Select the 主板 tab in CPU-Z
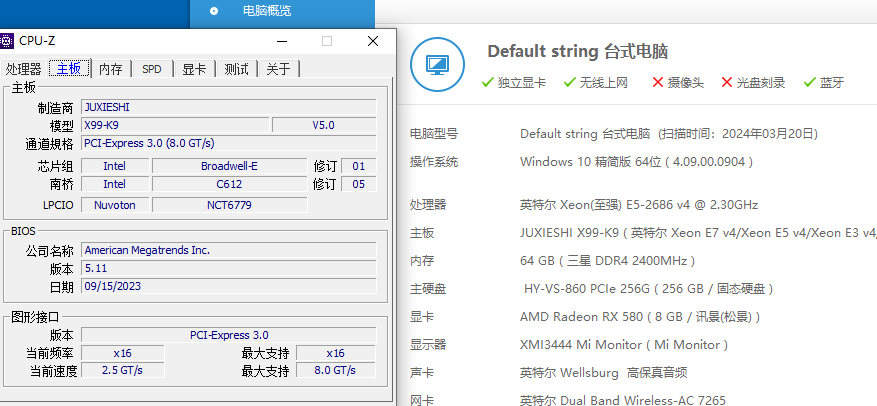This screenshot has width=877, height=406. [x=70, y=68]
